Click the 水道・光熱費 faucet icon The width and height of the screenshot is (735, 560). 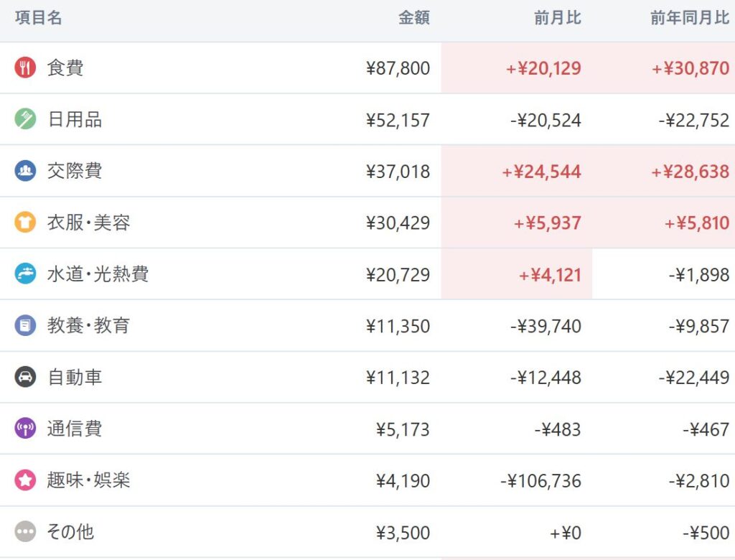click(x=25, y=274)
